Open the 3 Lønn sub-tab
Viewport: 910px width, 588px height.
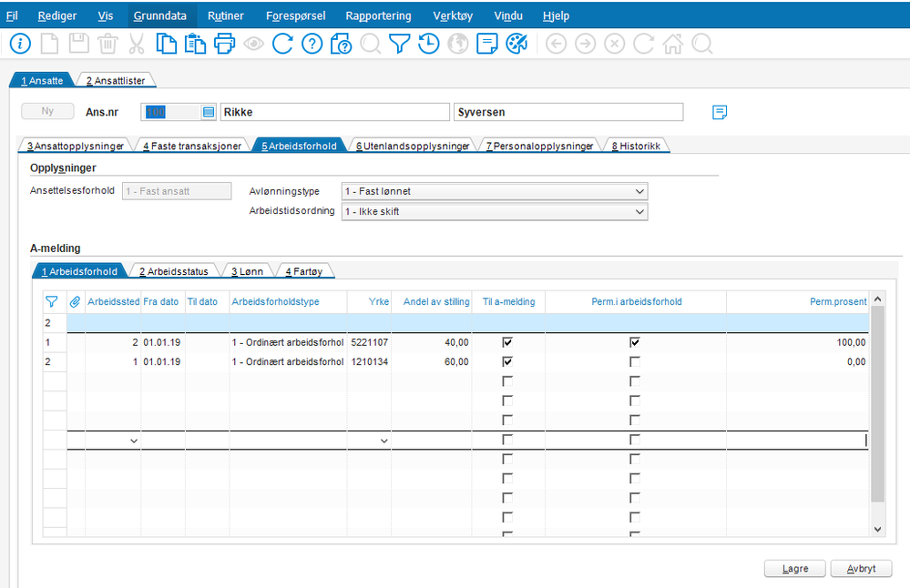[247, 271]
